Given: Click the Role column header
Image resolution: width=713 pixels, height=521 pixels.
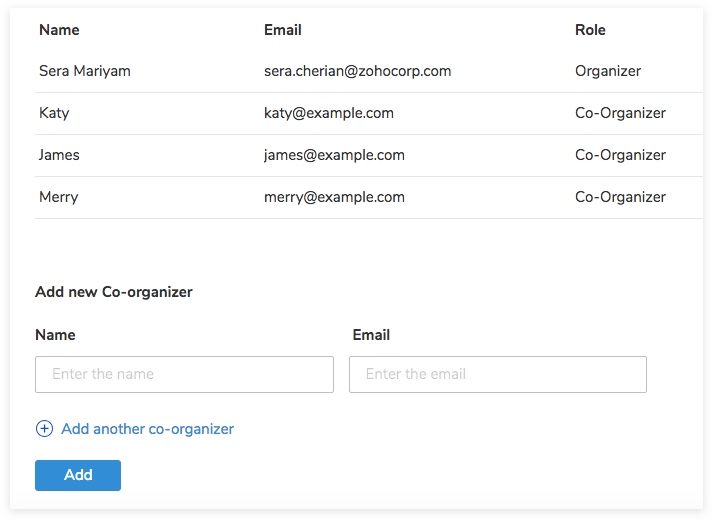Looking at the screenshot, I should (x=590, y=30).
